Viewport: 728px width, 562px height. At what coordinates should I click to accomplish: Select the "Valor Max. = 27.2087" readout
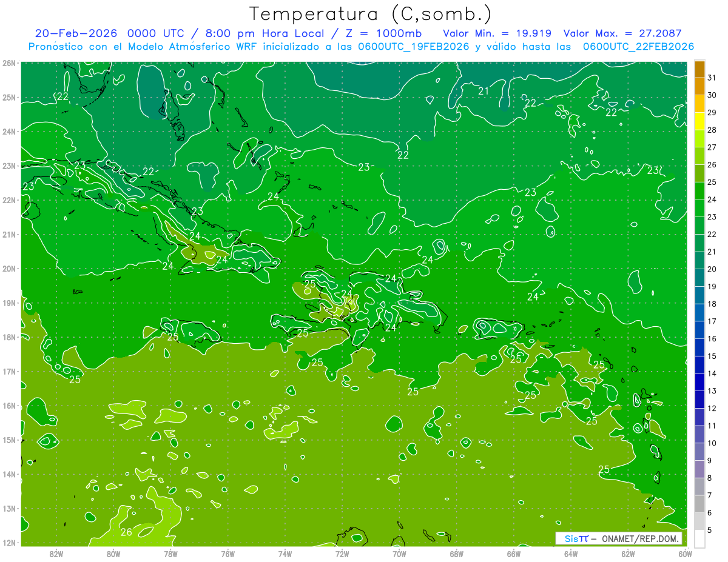pos(622,33)
